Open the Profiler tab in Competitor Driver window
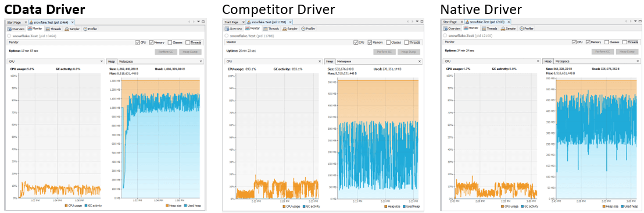644x213 pixels. [309, 29]
